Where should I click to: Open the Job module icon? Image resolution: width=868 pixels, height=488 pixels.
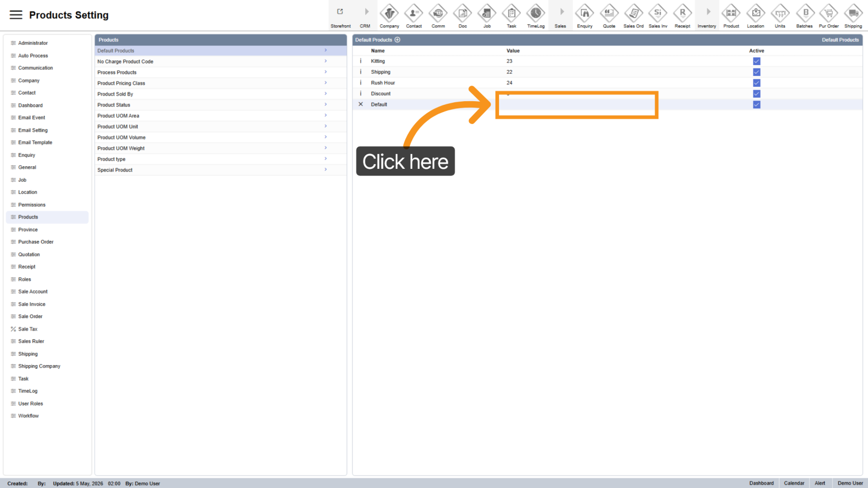487,13
